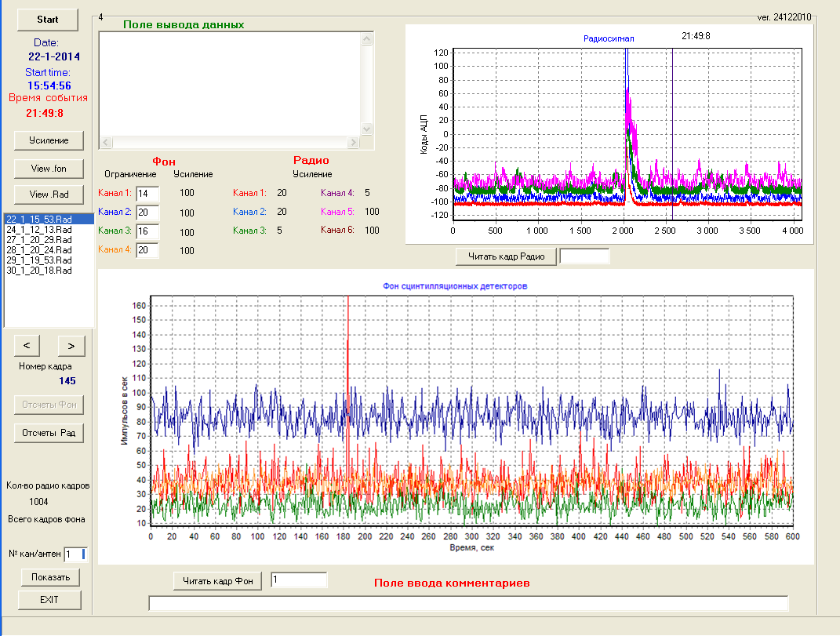Click the data output text area
The image size is (840, 636).
[231, 84]
